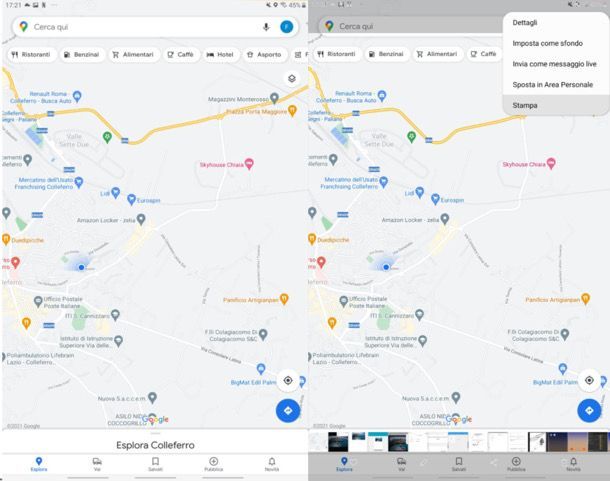Choose 'Imposta come sfondo' menu entry
The image size is (610, 481).
pos(556,43)
